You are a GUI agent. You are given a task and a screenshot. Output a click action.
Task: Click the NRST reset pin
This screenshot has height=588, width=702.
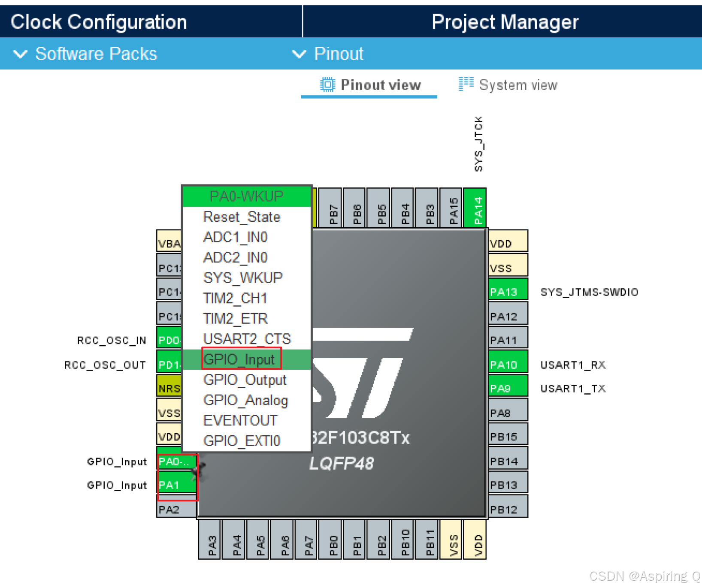(169, 386)
